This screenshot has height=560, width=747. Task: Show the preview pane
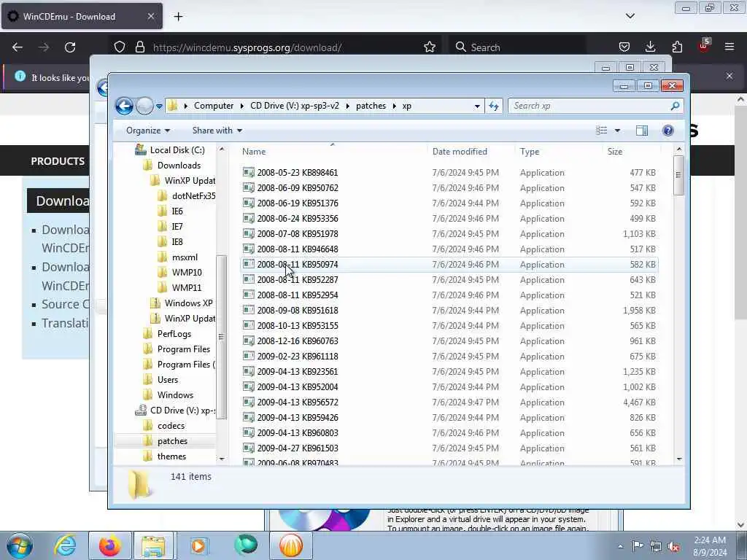click(642, 131)
